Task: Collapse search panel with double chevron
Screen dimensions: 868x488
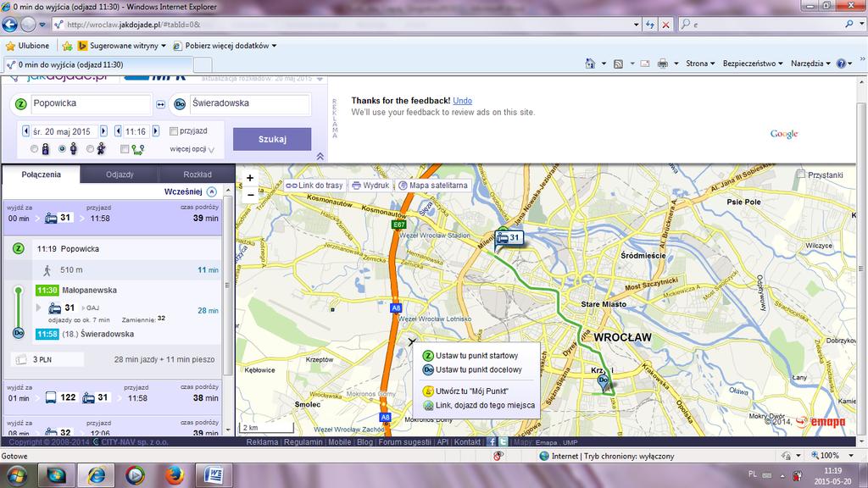Action: (320, 157)
